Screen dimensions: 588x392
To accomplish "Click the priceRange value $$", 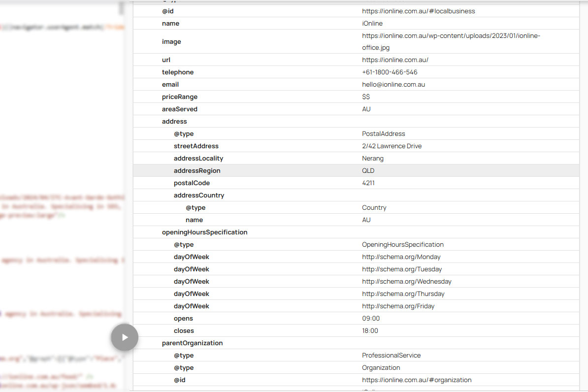I will click(366, 97).
